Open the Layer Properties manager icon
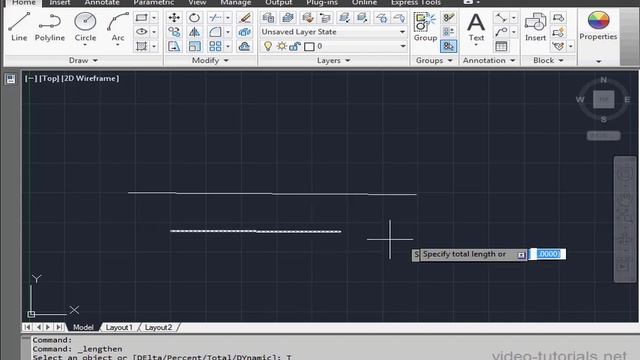The width and height of the screenshot is (640, 360). [268, 18]
